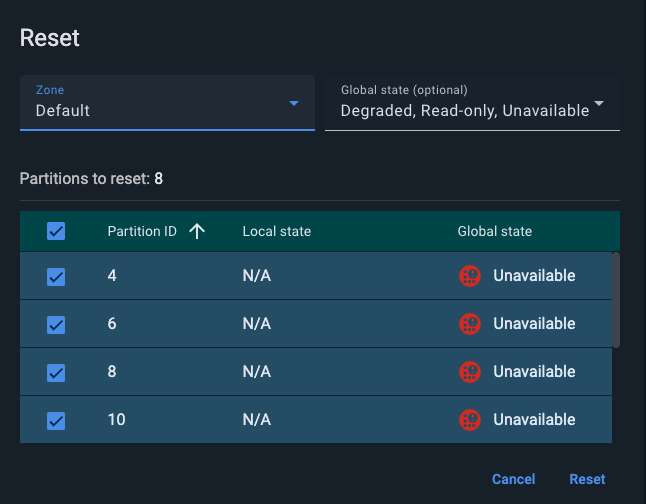Click Unavailable text in partition 6 row
646x504 pixels.
pos(534,324)
